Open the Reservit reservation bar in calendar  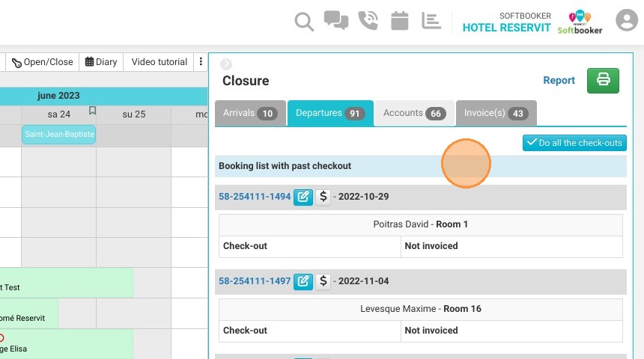[x=28, y=314]
